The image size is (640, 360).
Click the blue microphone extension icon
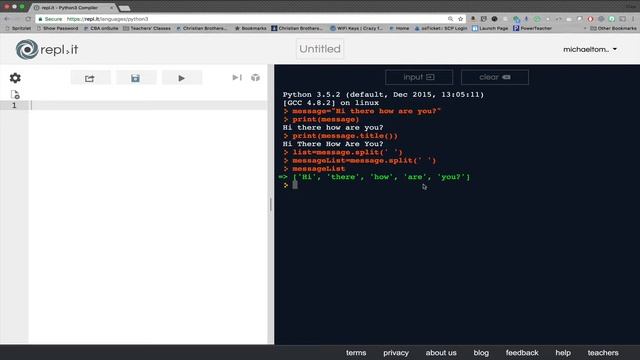(526, 19)
